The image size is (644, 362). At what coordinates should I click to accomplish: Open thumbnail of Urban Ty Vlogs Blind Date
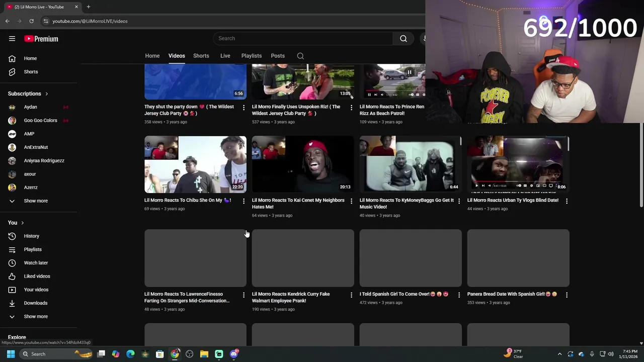pyautogui.click(x=518, y=164)
